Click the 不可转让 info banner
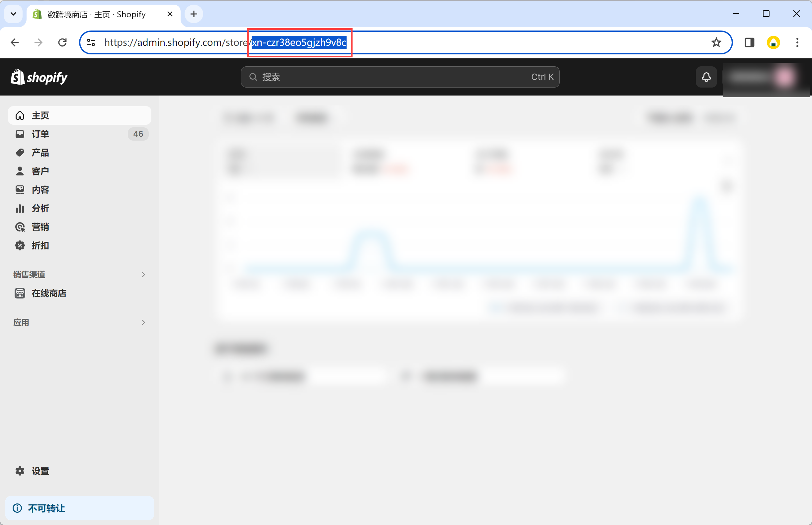The width and height of the screenshot is (812, 525). [79, 508]
